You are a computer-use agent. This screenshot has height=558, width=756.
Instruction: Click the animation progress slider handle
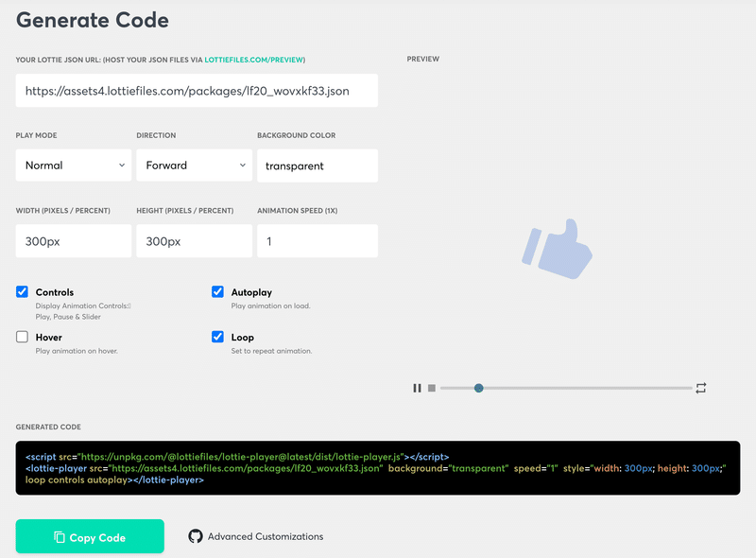click(479, 388)
